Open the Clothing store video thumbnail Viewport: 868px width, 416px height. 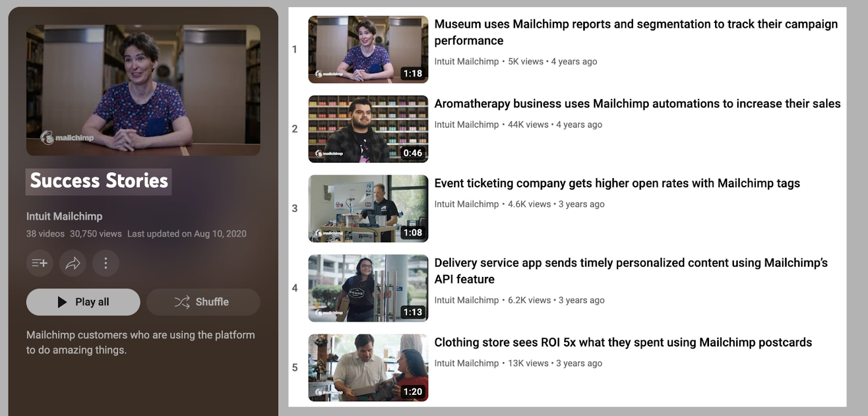click(368, 368)
